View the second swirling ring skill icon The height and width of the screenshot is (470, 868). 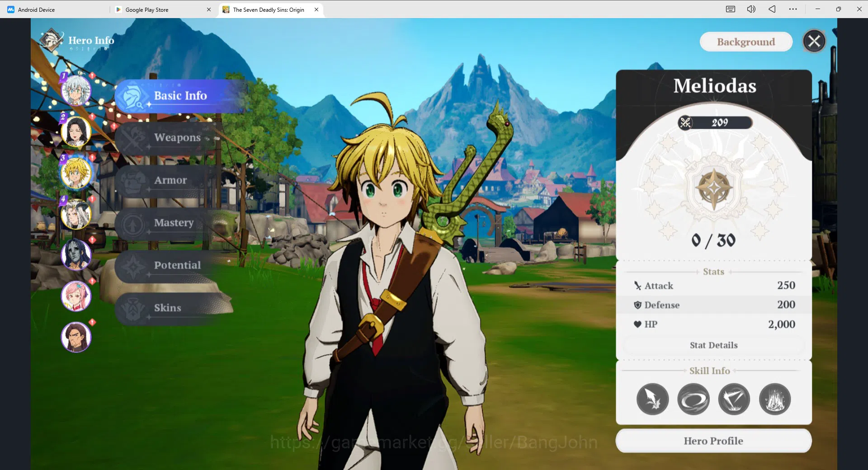tap(693, 399)
